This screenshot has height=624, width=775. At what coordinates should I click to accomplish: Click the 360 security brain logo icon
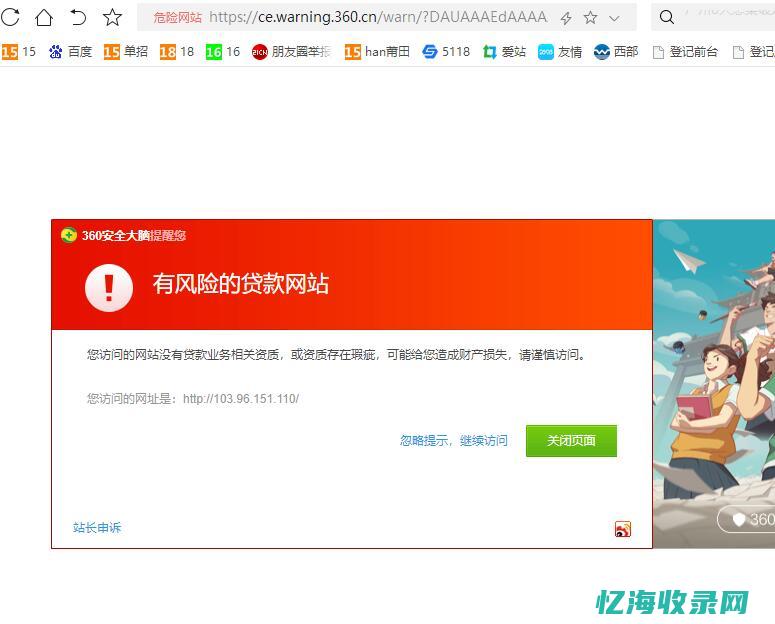[69, 235]
